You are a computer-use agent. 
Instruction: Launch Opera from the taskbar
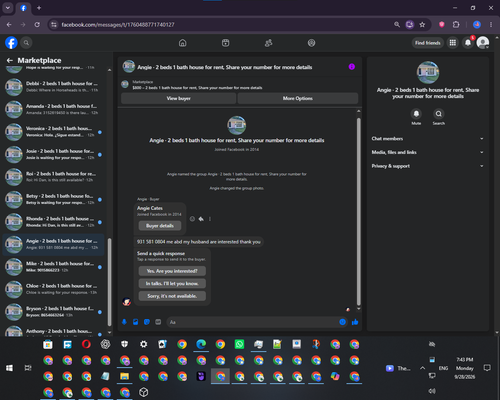pos(86,344)
